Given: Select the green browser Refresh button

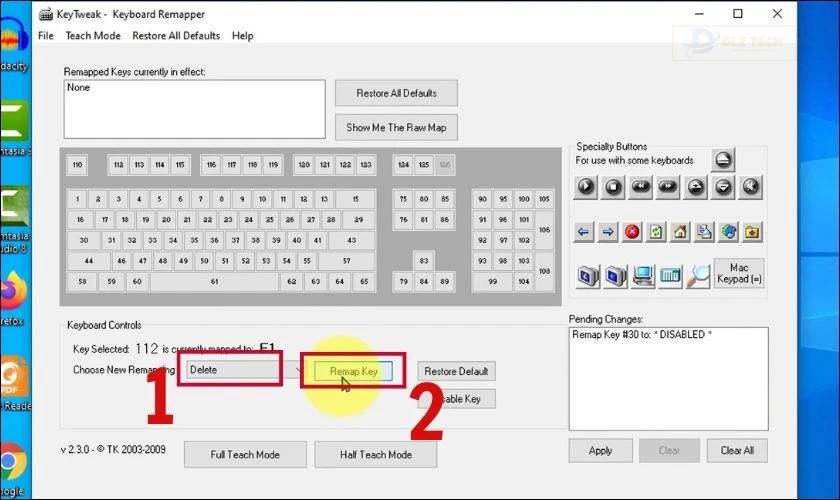Looking at the screenshot, I should pyautogui.click(x=656, y=232).
